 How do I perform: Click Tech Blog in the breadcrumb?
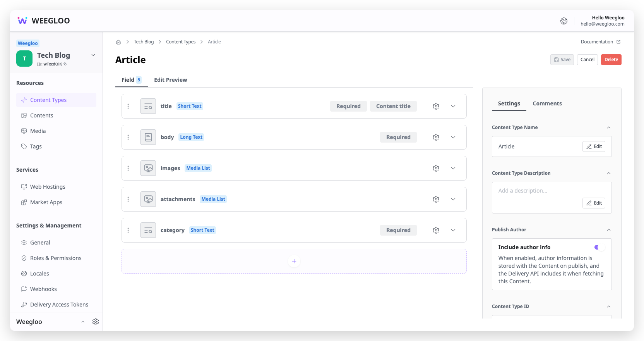click(x=144, y=42)
